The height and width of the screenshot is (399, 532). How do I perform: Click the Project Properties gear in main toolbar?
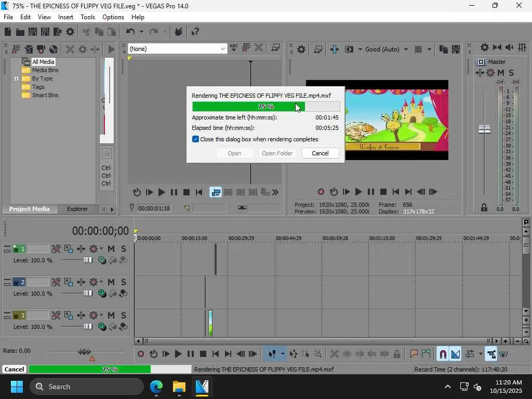(x=70, y=32)
